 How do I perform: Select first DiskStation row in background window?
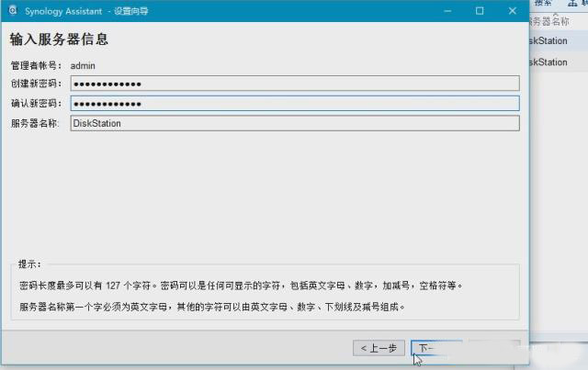point(559,41)
